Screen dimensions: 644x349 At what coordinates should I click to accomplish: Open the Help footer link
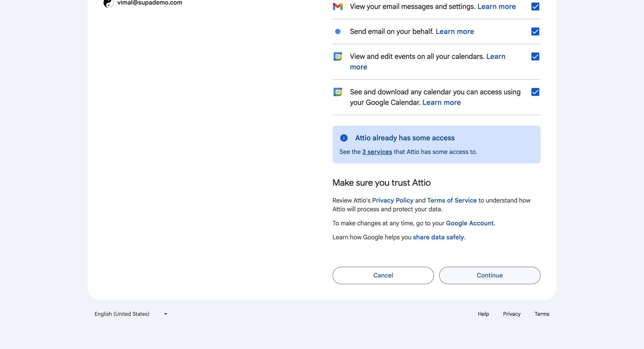click(483, 314)
